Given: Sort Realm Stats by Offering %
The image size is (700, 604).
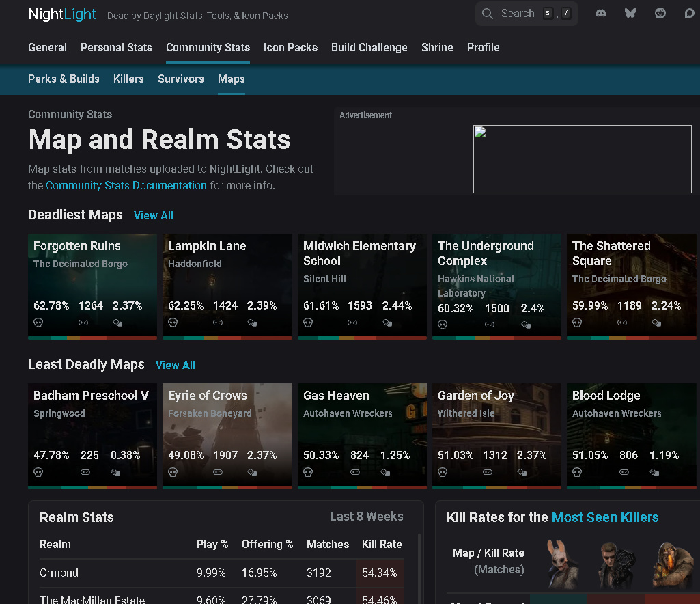Looking at the screenshot, I should (268, 544).
